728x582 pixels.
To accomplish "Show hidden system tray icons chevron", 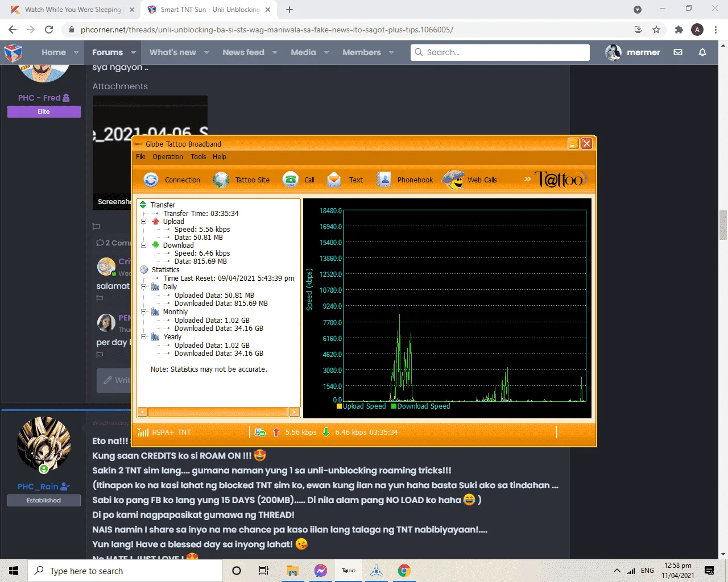I will pos(617,571).
